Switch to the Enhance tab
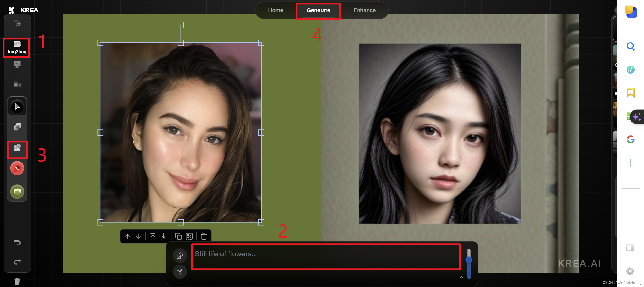This screenshot has width=644, height=287. pyautogui.click(x=364, y=10)
